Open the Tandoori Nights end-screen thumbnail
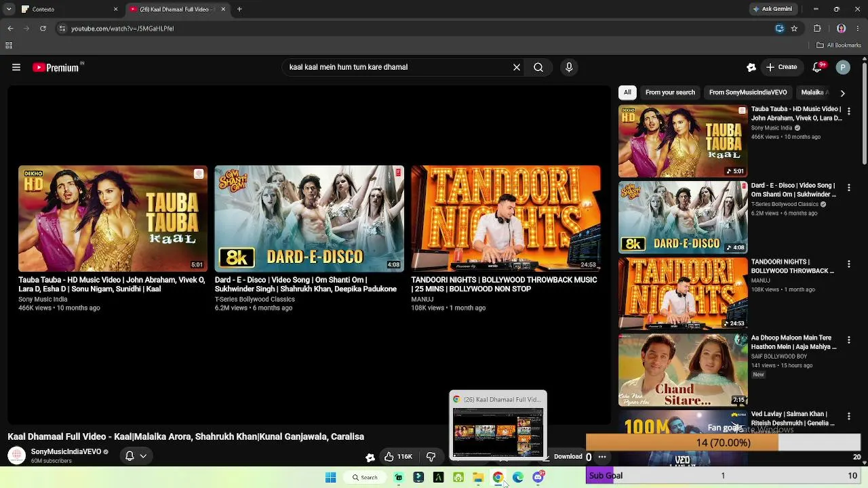 (505, 218)
